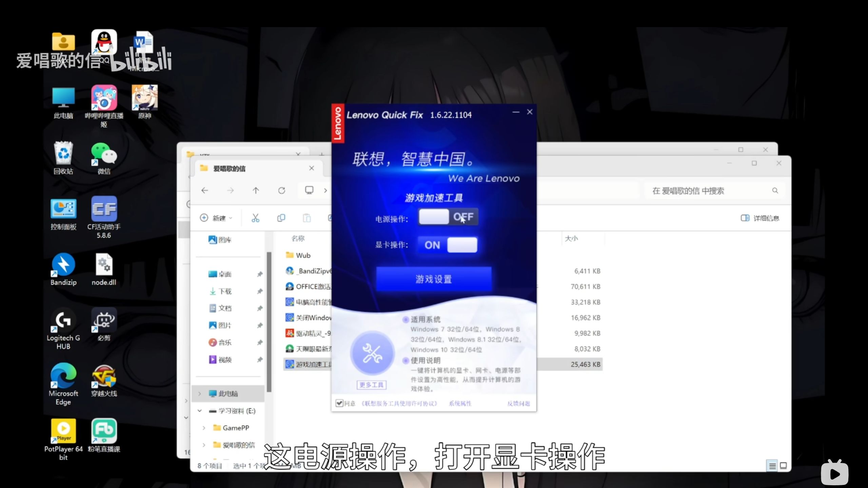
Task: Open Logitech G HUB shortcut
Action: (x=63, y=329)
